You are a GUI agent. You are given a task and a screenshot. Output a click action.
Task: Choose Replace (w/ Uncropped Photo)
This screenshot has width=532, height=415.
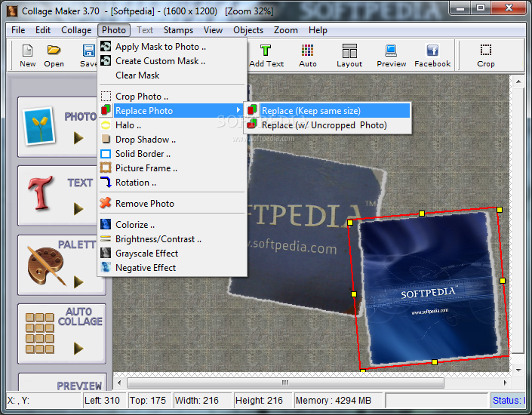(328, 125)
